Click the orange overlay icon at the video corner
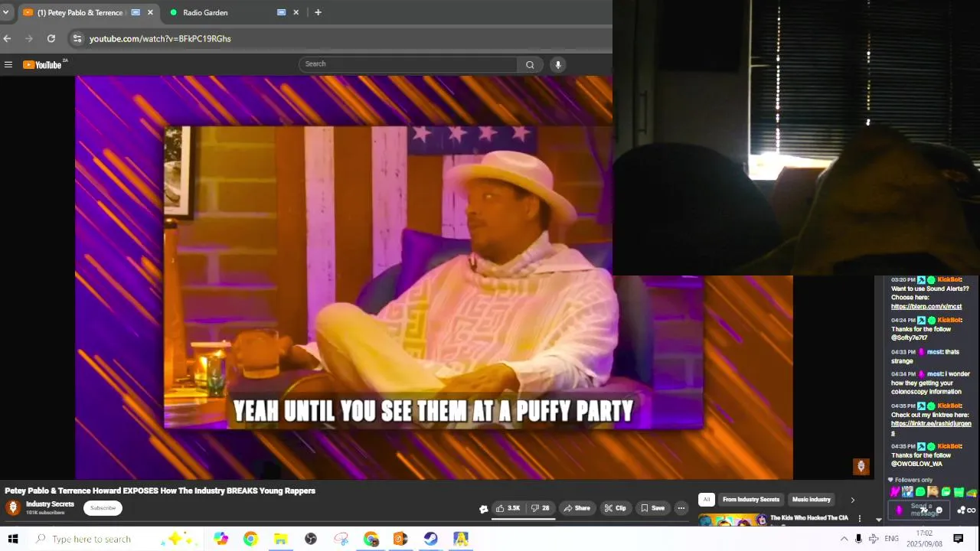 coord(861,466)
